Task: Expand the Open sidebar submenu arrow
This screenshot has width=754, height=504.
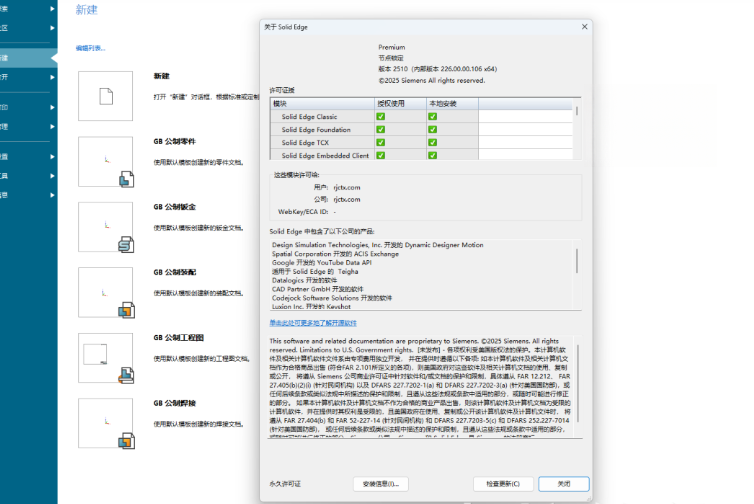Action: [52, 77]
